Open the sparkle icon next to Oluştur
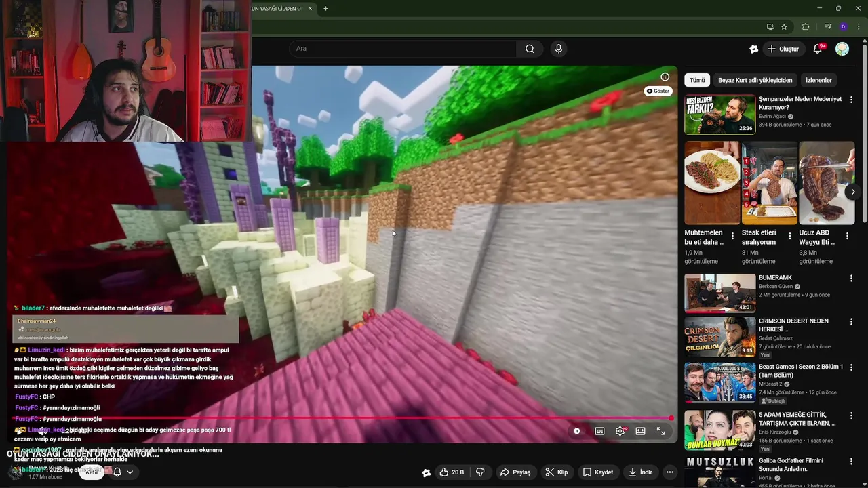The width and height of the screenshot is (868, 488). [753, 49]
